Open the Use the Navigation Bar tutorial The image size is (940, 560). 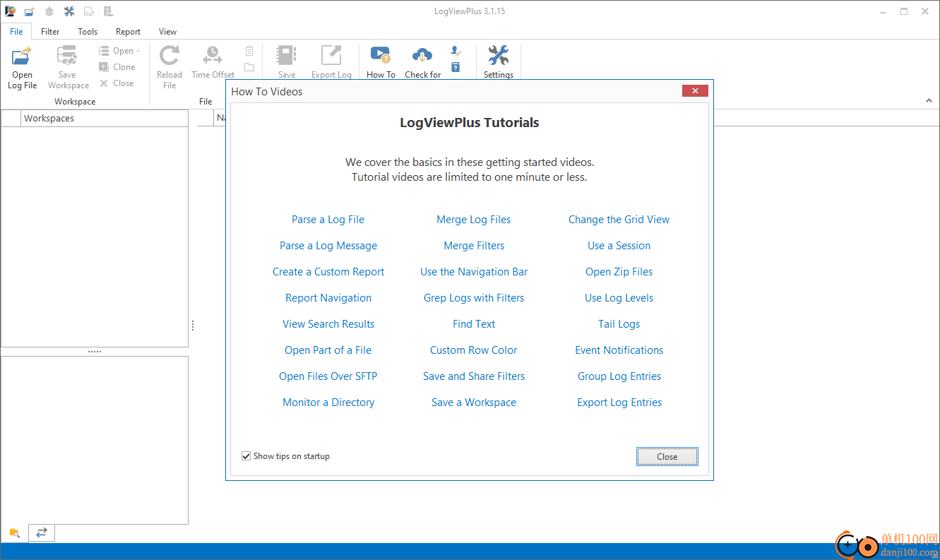click(x=474, y=272)
